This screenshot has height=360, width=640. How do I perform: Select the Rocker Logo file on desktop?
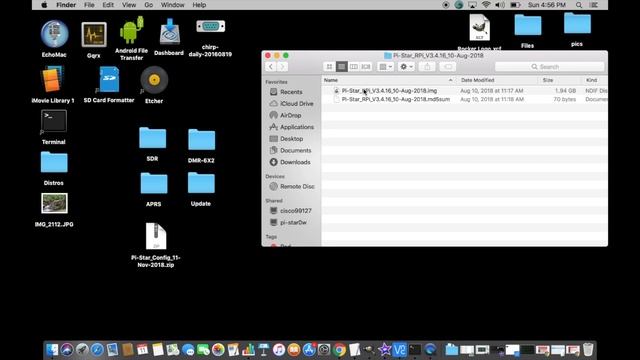(479, 28)
